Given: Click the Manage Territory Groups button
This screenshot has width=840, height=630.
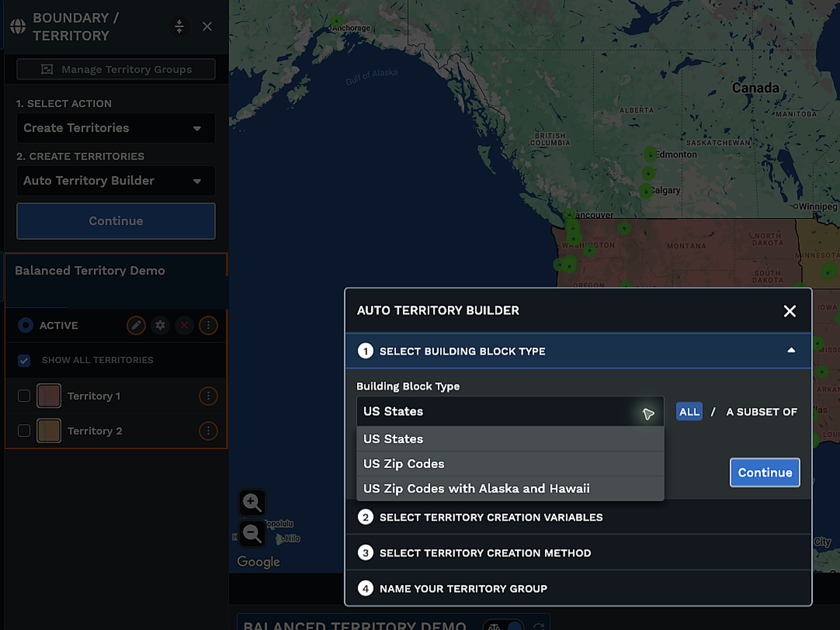Looking at the screenshot, I should [116, 69].
